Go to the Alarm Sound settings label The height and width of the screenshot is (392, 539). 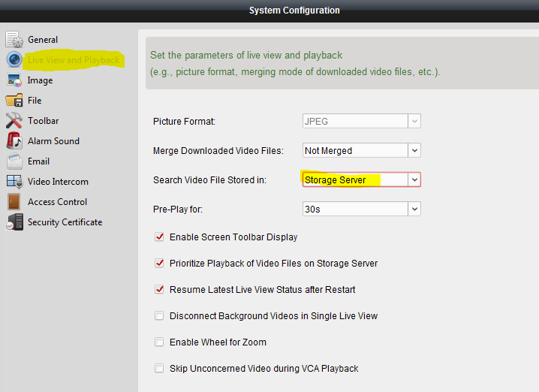[53, 141]
